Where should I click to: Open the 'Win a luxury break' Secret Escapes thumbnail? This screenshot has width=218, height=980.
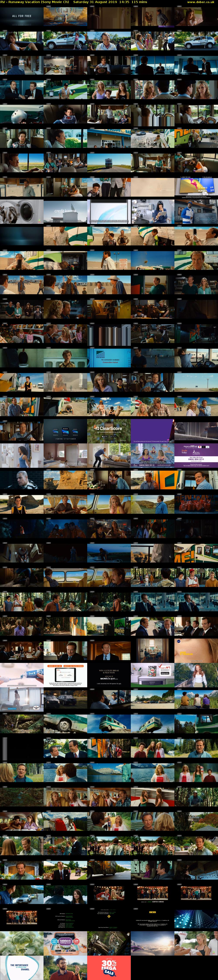(109, 674)
